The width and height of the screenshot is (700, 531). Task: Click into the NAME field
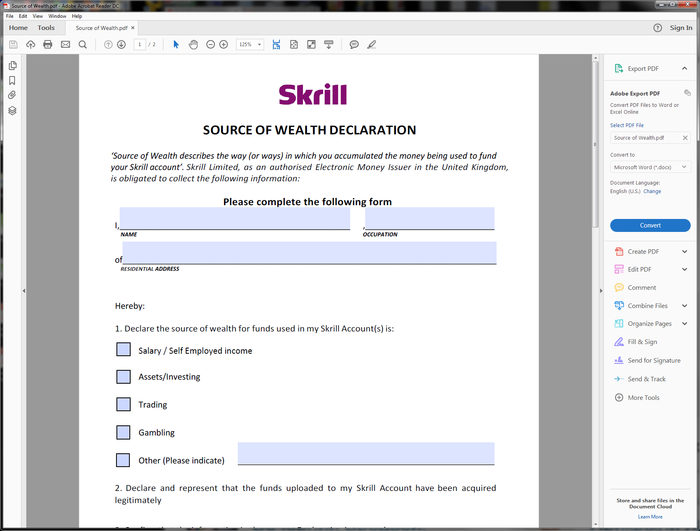(235, 218)
